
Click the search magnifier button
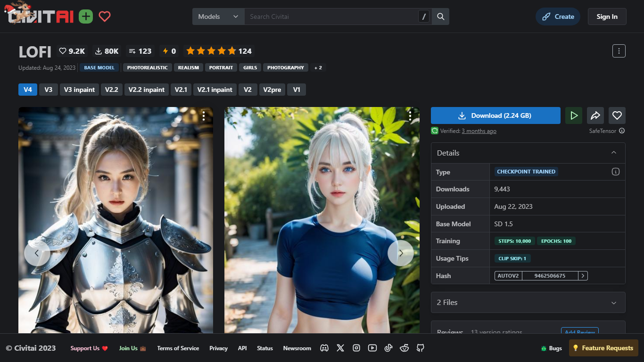[441, 16]
